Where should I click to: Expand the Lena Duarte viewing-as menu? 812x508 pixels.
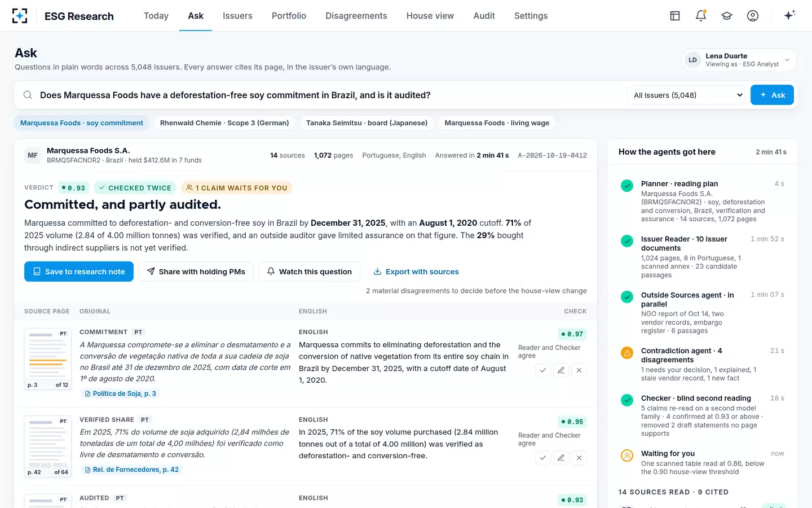pos(739,60)
